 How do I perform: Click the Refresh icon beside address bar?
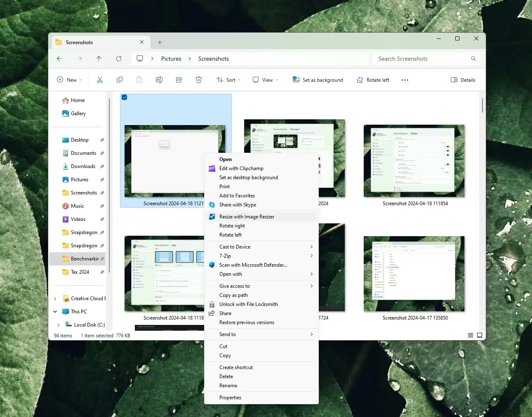pos(119,59)
